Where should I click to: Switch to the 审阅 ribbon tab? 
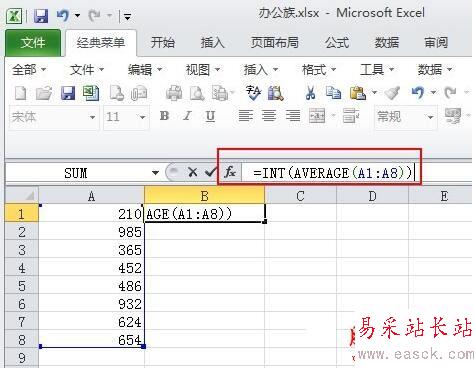coord(436,43)
